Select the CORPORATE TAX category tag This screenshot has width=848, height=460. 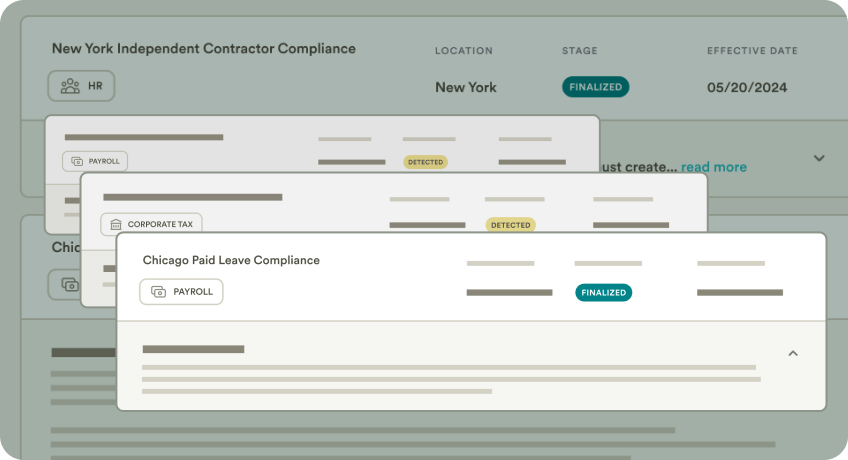pos(151,225)
